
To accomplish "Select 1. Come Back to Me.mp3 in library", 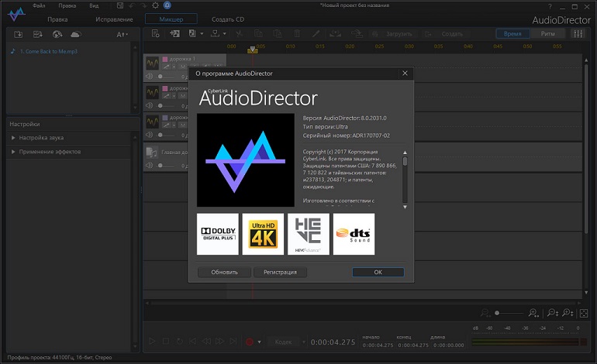I will (49, 51).
